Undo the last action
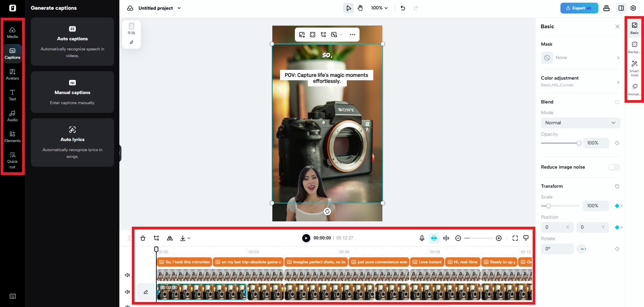644x307 pixels. (403, 8)
